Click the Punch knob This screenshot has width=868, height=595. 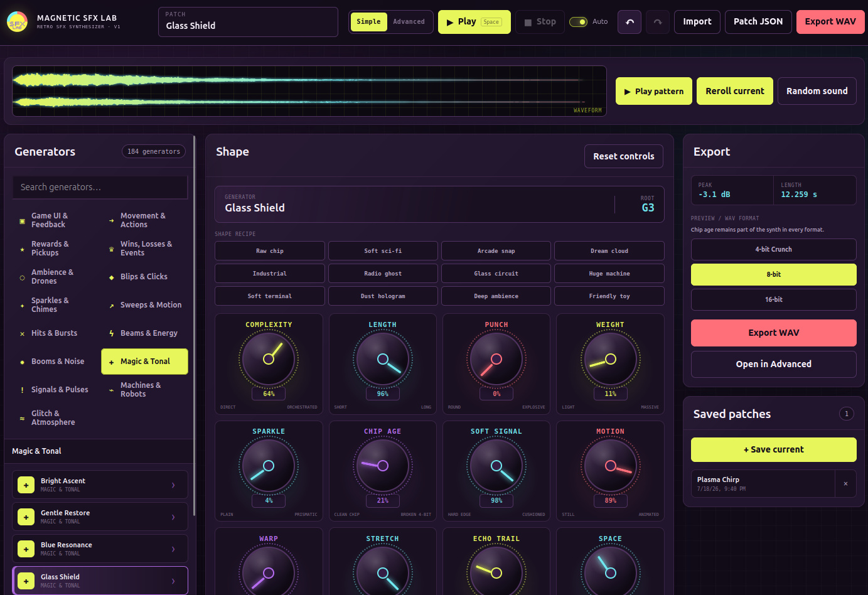496,359
